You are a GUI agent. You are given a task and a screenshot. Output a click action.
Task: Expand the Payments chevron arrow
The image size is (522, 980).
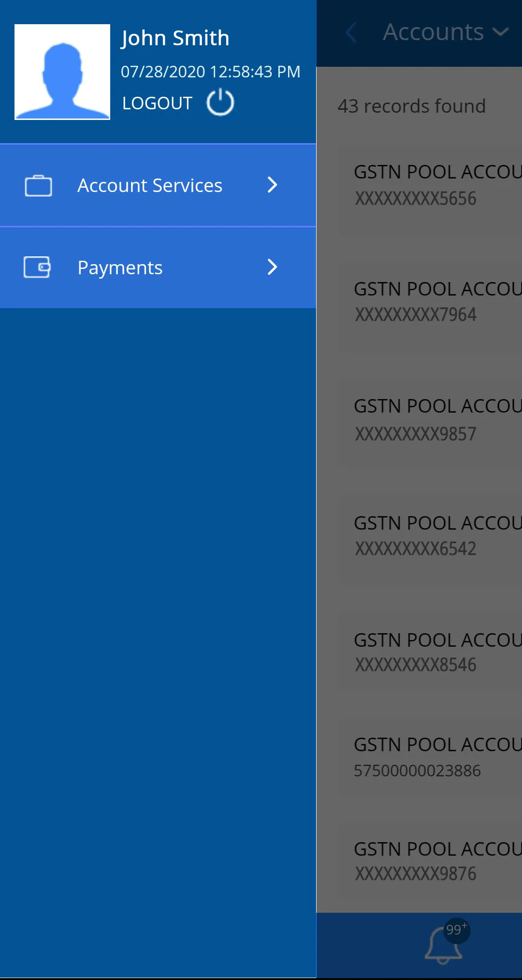[x=273, y=267]
